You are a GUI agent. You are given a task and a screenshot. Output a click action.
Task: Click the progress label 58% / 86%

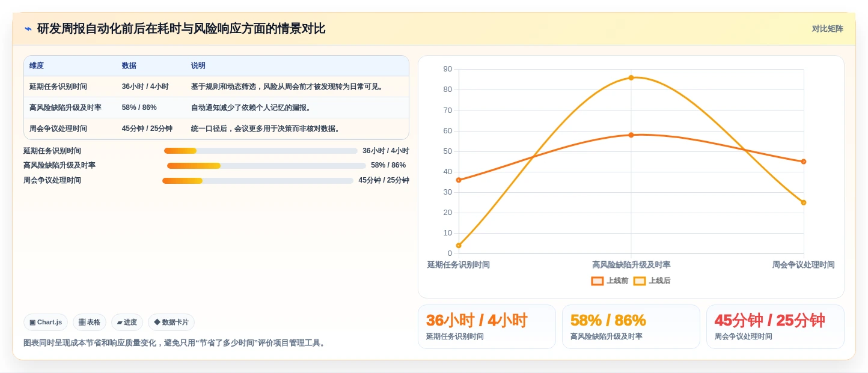click(x=388, y=165)
